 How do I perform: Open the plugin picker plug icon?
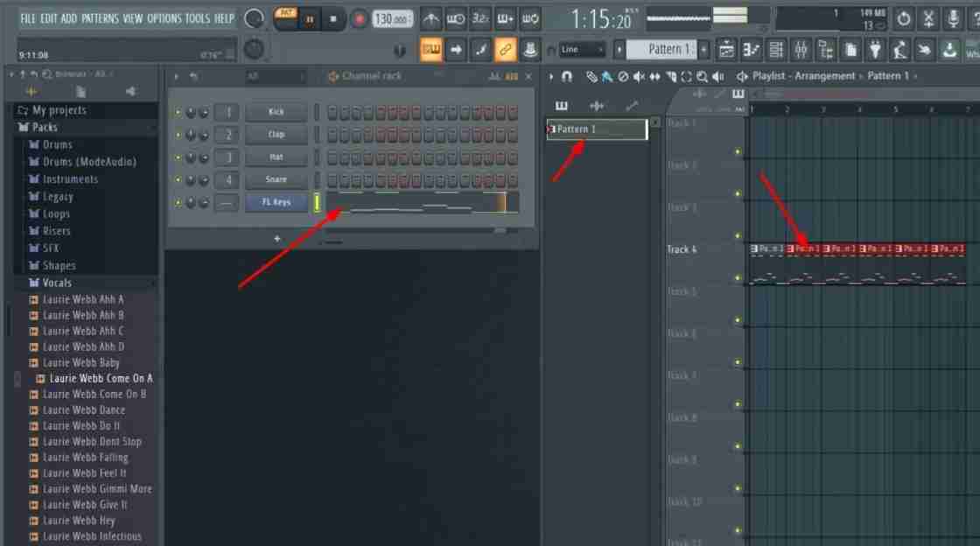coord(875,50)
